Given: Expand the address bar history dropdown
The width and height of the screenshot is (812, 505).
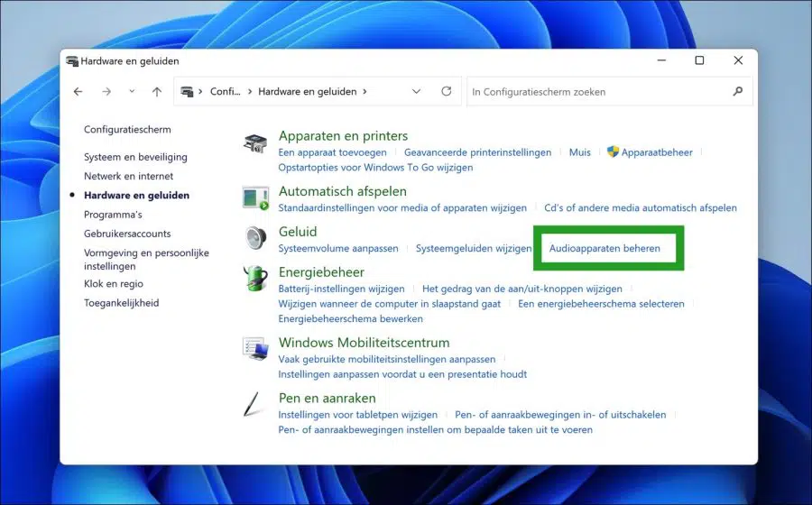Looking at the screenshot, I should coord(416,92).
